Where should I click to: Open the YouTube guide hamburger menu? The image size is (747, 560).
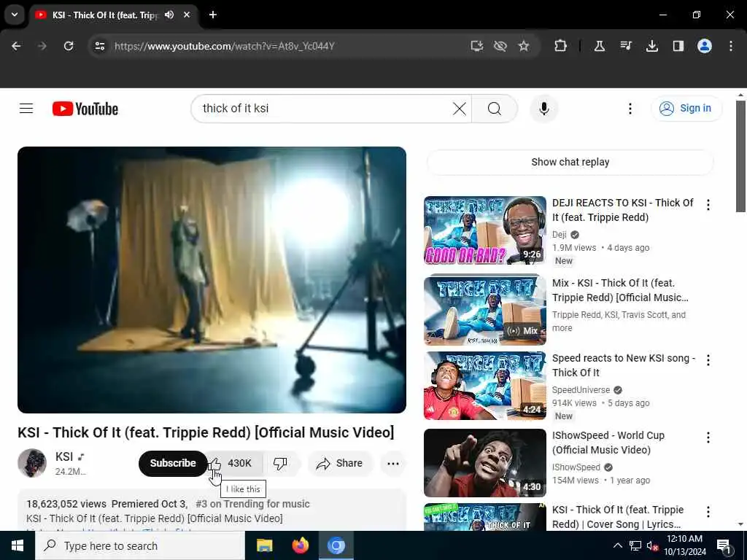pyautogui.click(x=26, y=109)
